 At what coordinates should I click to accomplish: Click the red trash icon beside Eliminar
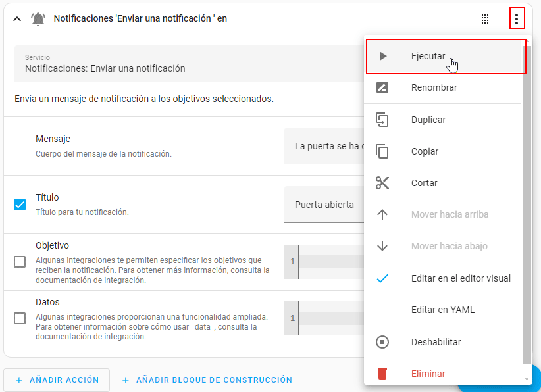pyautogui.click(x=382, y=374)
